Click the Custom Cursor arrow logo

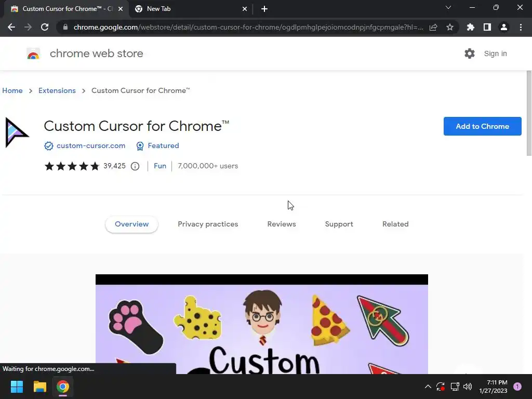17,132
